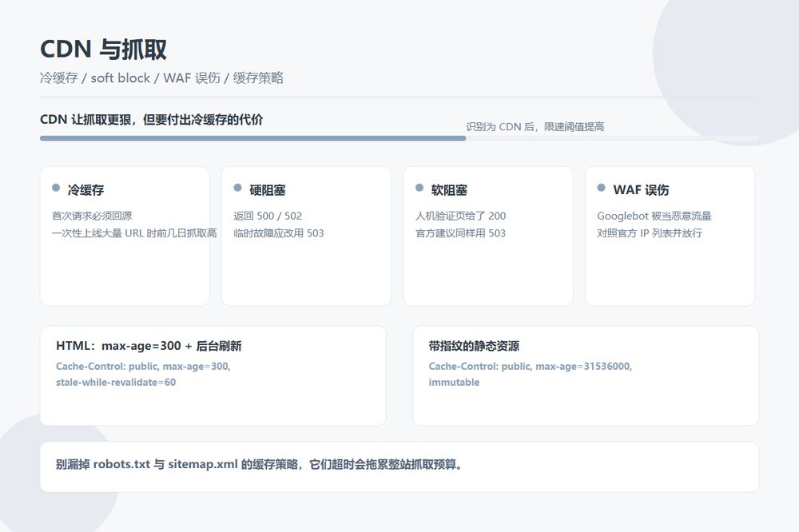Click the text "对照官方 IP 列表并放行"
This screenshot has height=532, width=799.
pos(650,233)
